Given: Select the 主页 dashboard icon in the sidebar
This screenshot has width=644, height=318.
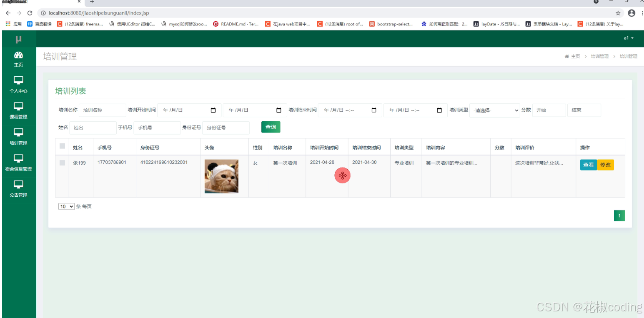Looking at the screenshot, I should coord(18,59).
